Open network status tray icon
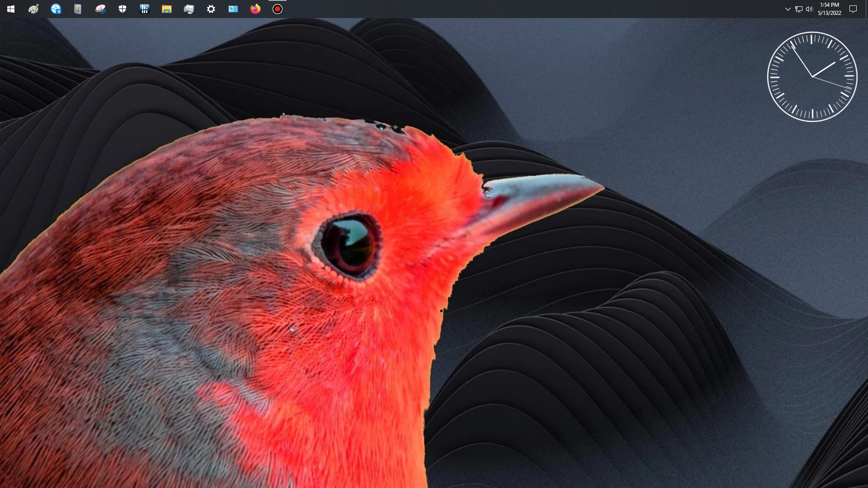Image resolution: width=868 pixels, height=488 pixels. pos(798,9)
